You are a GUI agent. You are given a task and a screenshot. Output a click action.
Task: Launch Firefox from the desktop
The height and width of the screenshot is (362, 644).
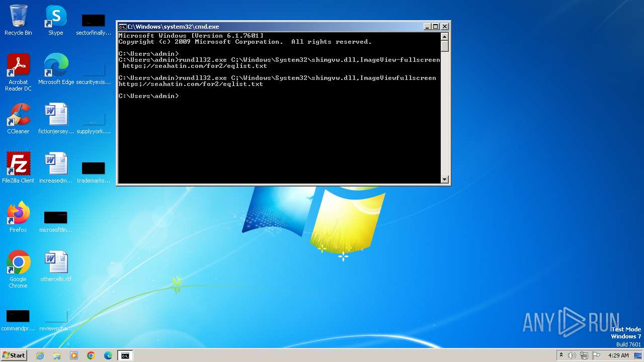pos(18,217)
